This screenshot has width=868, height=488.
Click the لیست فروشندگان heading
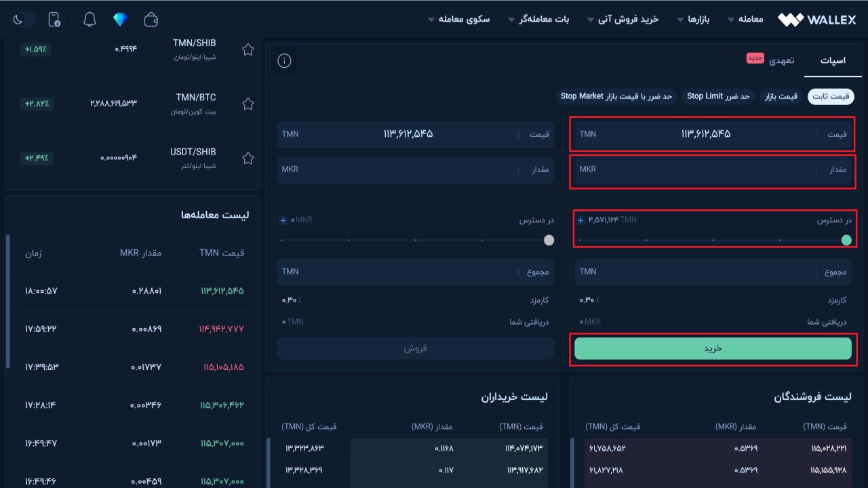pyautogui.click(x=812, y=396)
